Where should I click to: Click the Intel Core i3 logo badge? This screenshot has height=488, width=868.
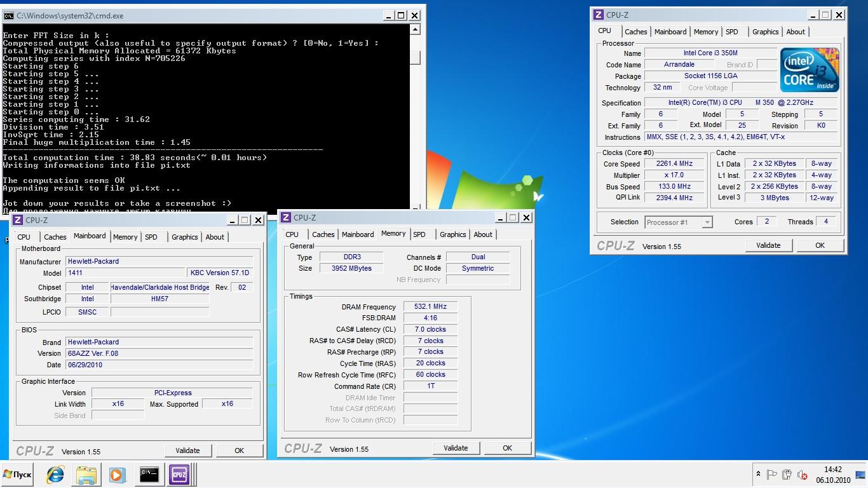810,70
